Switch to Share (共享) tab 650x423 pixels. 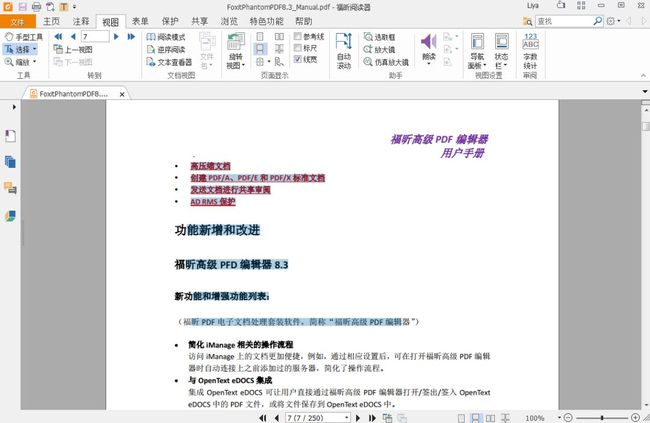click(x=199, y=21)
